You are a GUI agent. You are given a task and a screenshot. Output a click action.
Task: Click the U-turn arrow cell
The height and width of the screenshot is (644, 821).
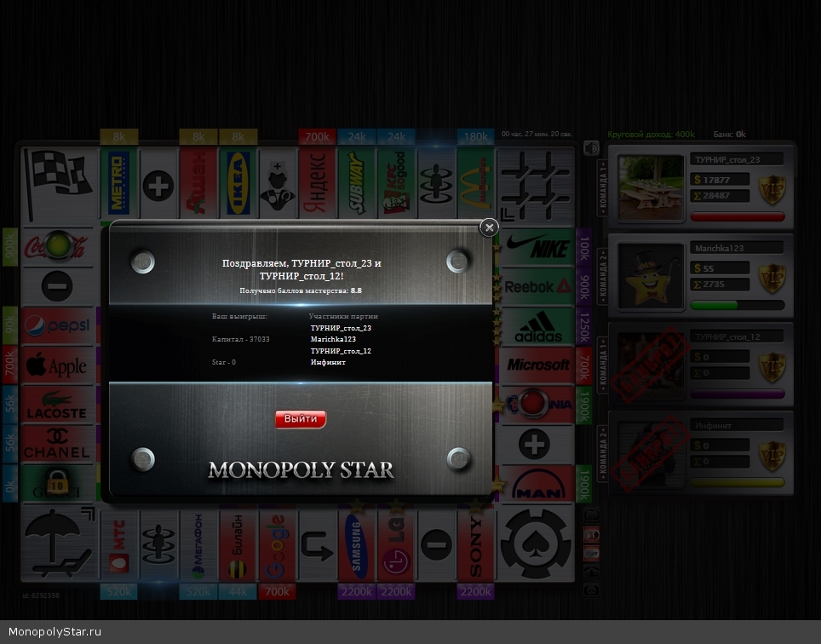click(x=318, y=545)
